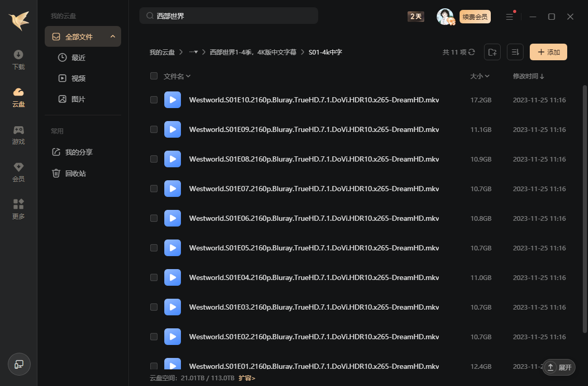
Task: Open 回收站 recycle bin in sidebar
Action: click(x=75, y=174)
